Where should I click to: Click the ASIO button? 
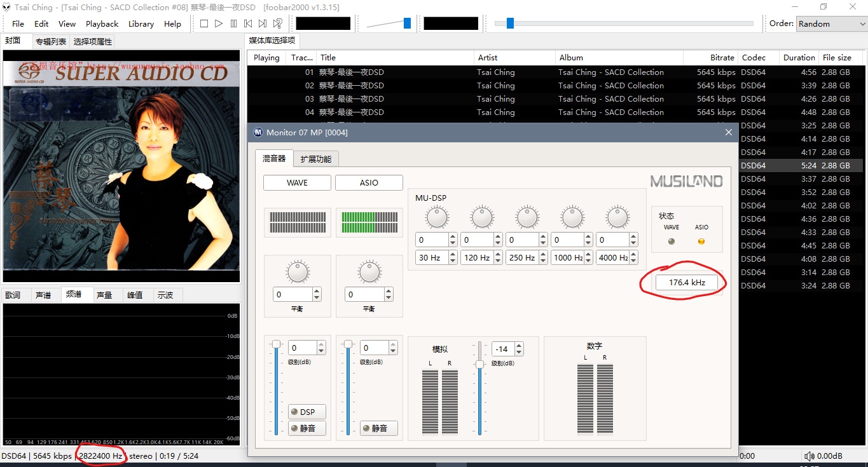369,182
